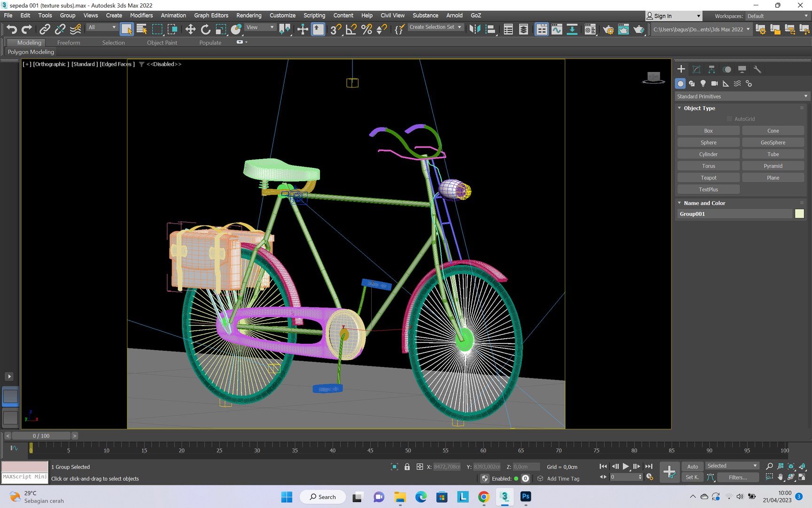The height and width of the screenshot is (508, 812).
Task: Toggle Percent Snap in the toolbar
Action: coord(367,29)
